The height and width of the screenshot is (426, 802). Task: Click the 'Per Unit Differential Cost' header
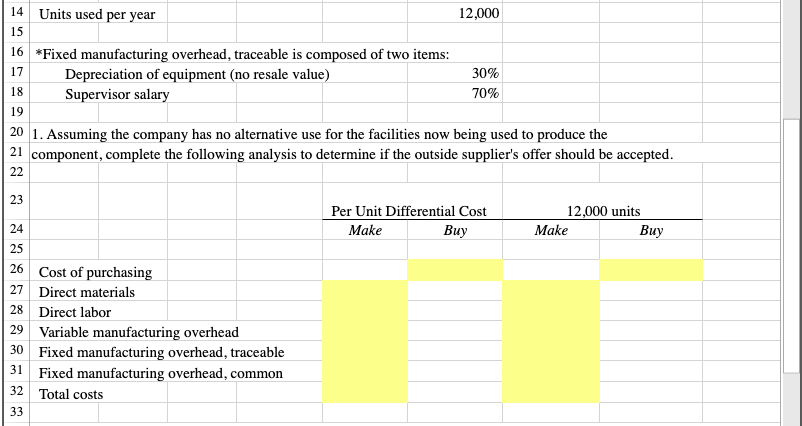pyautogui.click(x=409, y=211)
